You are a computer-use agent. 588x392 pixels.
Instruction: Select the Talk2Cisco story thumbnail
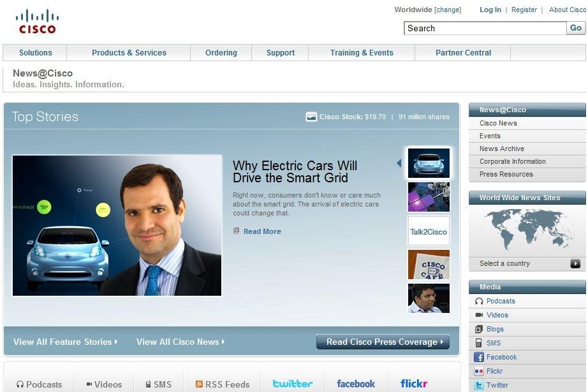click(x=429, y=231)
